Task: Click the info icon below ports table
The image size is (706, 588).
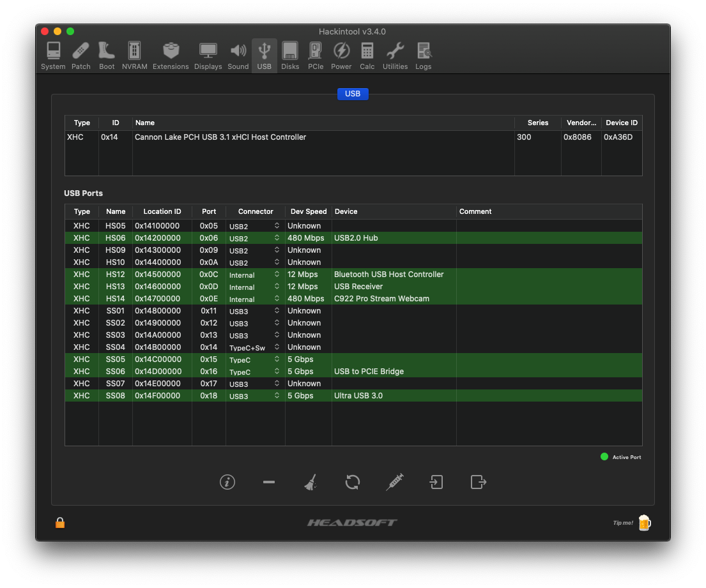Action: (x=227, y=482)
